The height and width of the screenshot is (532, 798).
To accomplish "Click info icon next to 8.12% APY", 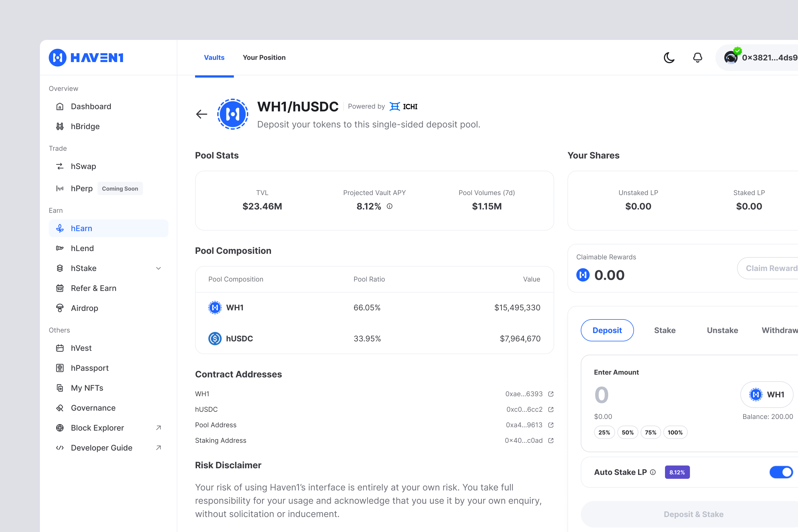I will 390,206.
